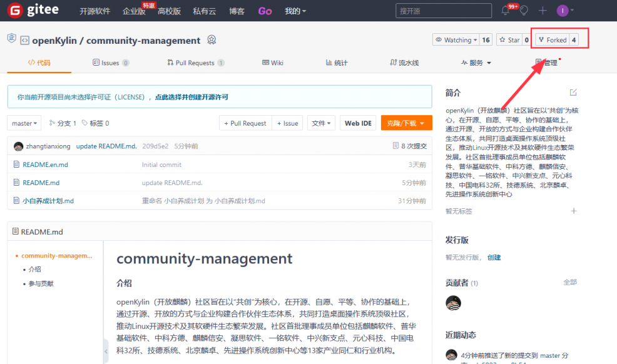The width and height of the screenshot is (617, 364).
Task: Click the file icon for README.en.md
Action: point(16,164)
